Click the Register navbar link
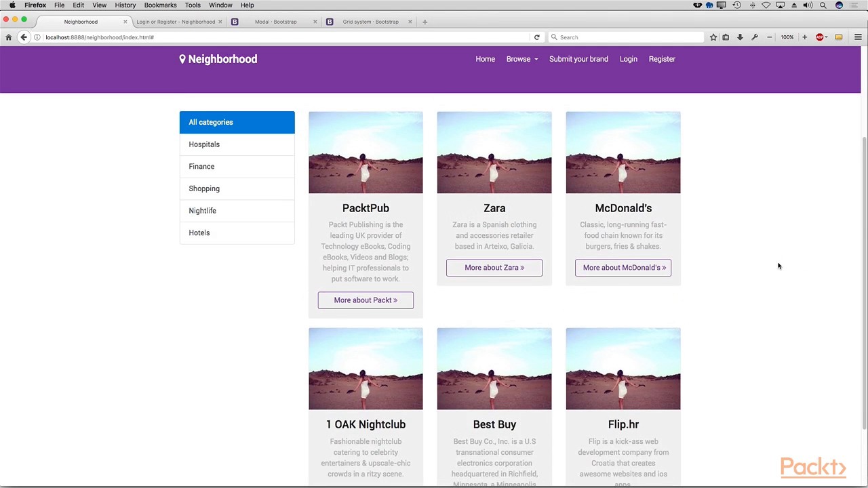The image size is (868, 488). tap(662, 59)
